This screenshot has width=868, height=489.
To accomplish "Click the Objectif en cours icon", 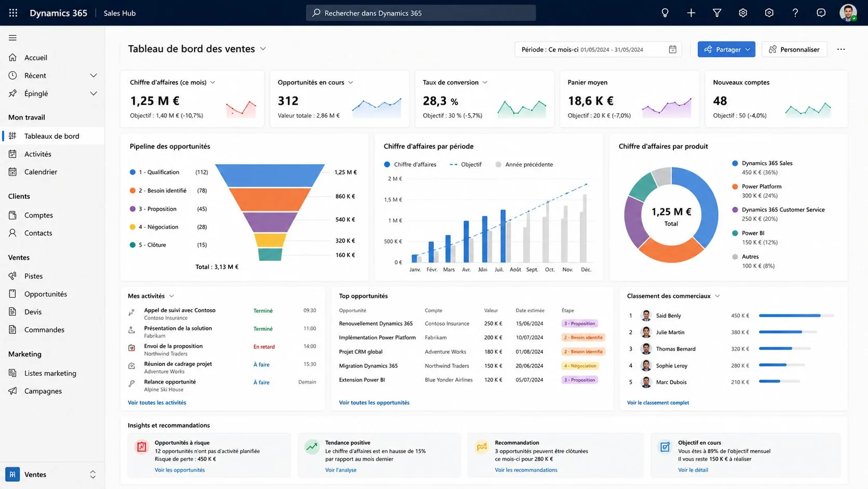I will tap(664, 447).
